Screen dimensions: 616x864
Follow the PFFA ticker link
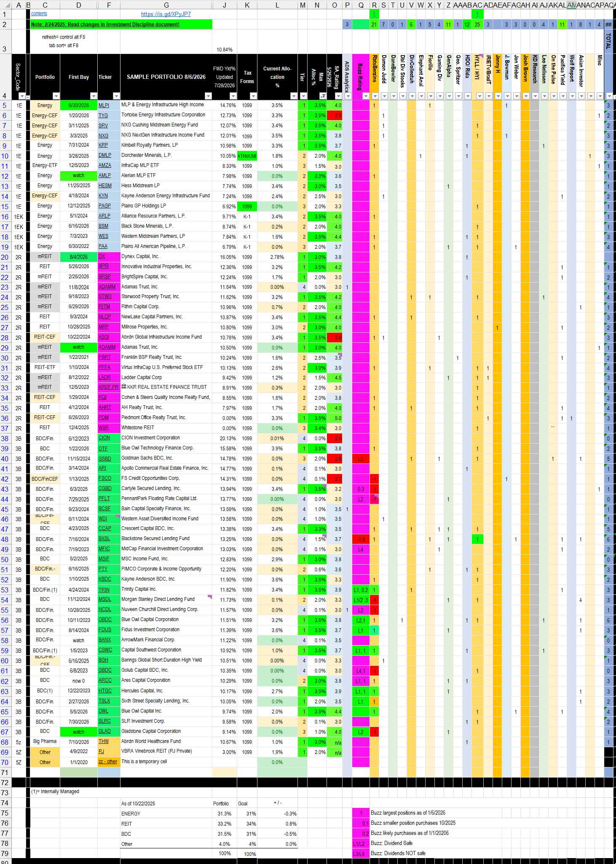tap(104, 368)
